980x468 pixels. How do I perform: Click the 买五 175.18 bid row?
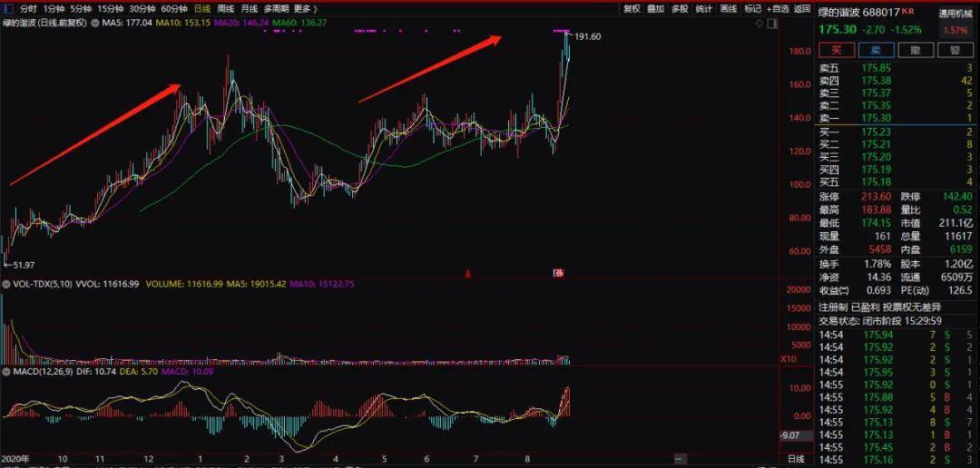(897, 182)
